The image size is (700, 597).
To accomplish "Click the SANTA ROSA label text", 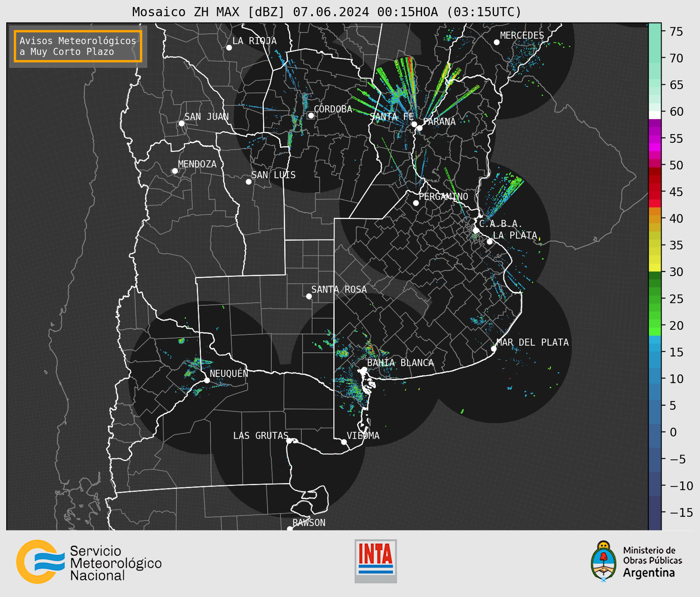I will point(339,289).
